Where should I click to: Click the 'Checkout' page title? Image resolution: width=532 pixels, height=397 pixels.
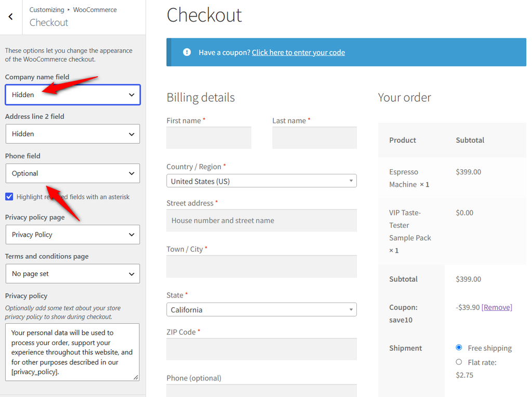[x=204, y=15]
